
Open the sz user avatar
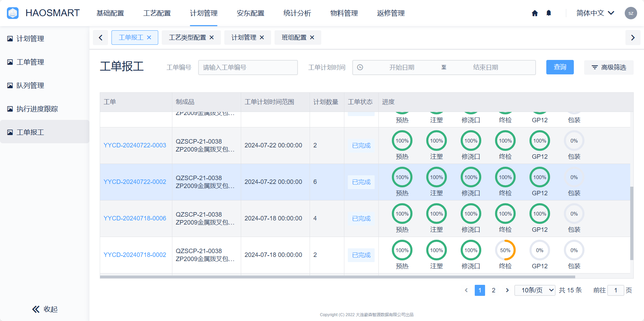point(631,13)
